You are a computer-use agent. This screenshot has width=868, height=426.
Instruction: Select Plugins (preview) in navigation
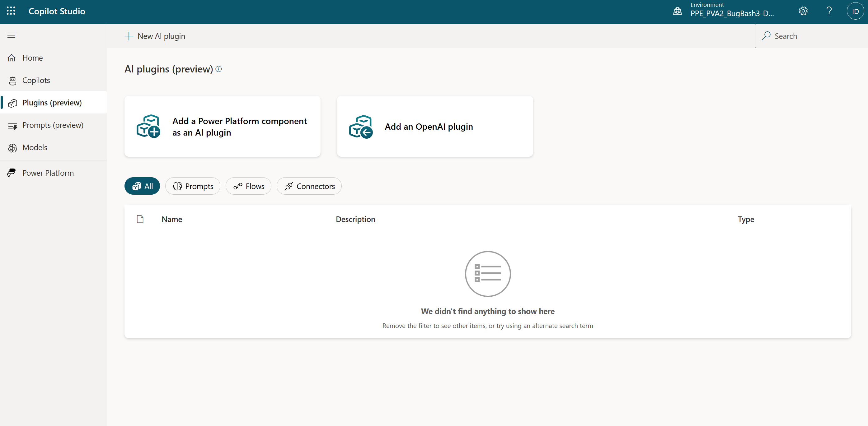tap(54, 103)
